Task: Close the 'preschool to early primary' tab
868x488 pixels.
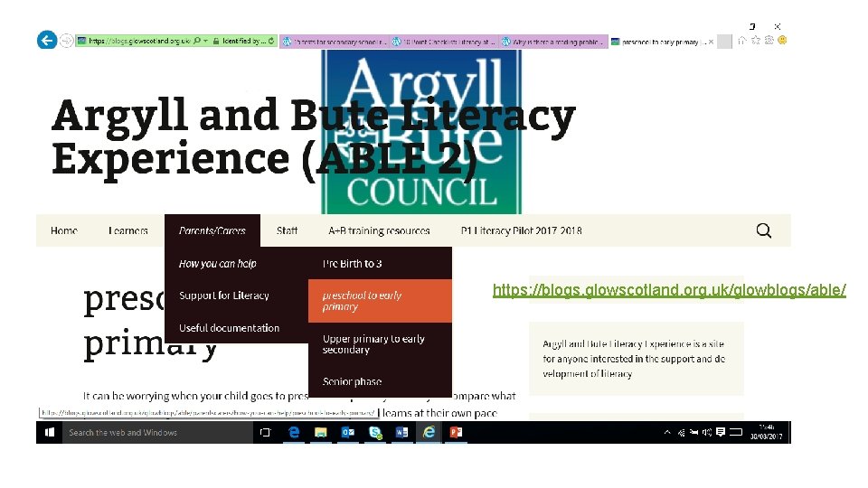Action: (x=711, y=42)
